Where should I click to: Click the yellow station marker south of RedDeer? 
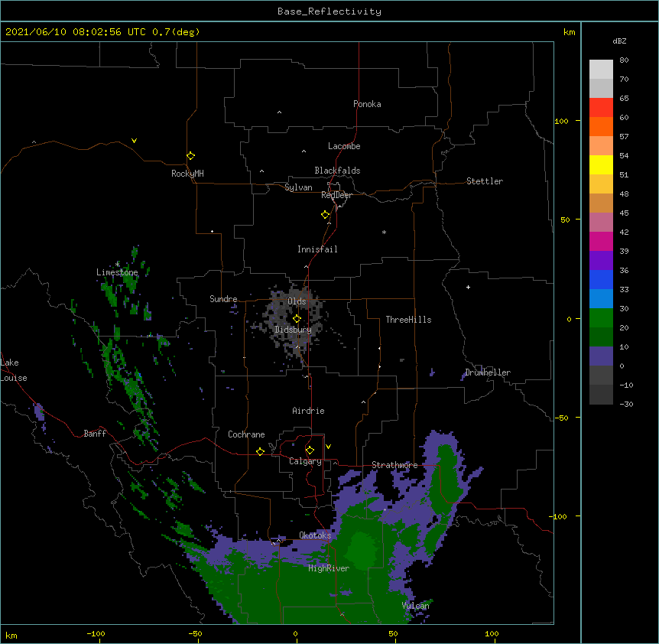[325, 215]
